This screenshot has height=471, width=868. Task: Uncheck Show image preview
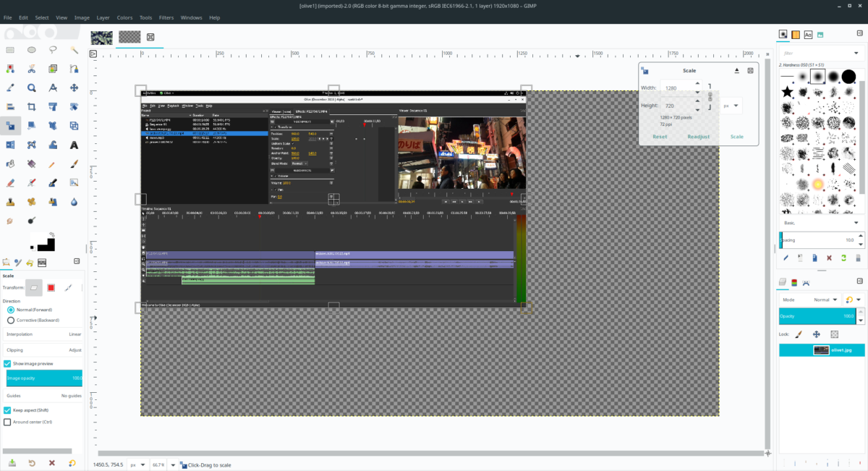point(7,365)
